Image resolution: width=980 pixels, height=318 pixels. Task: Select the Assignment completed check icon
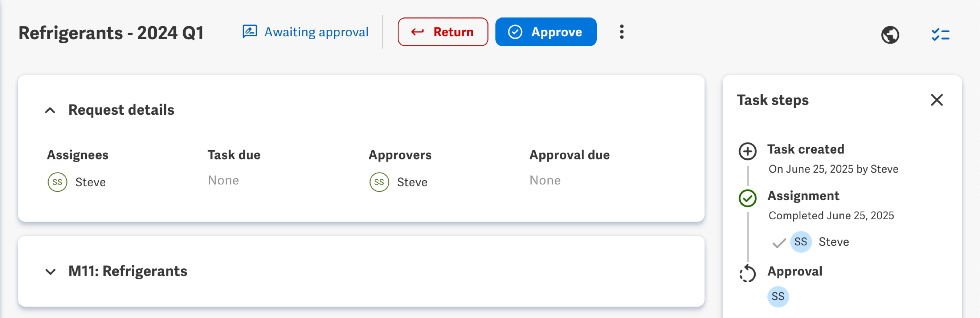(x=748, y=198)
